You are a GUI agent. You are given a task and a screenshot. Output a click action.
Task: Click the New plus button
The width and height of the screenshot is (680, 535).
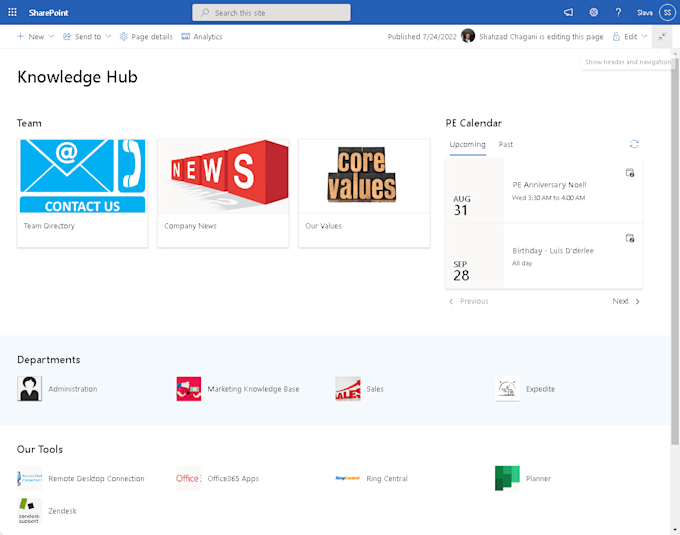[x=30, y=36]
